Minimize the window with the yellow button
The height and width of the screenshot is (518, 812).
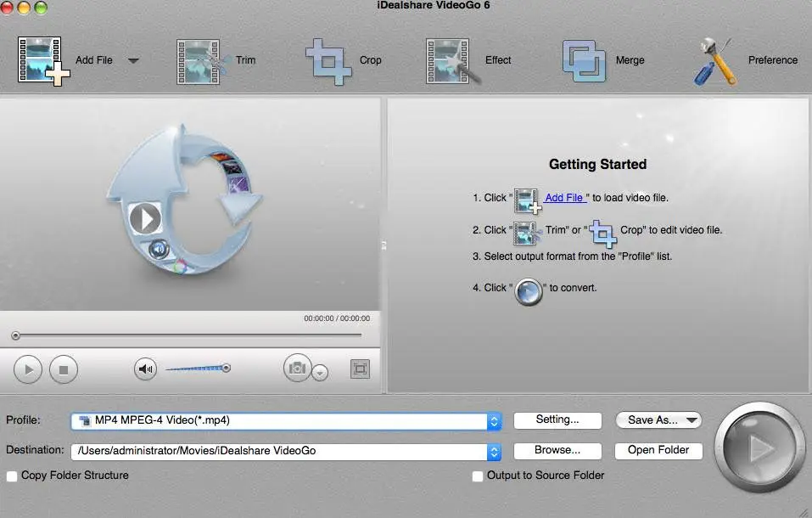(24, 7)
